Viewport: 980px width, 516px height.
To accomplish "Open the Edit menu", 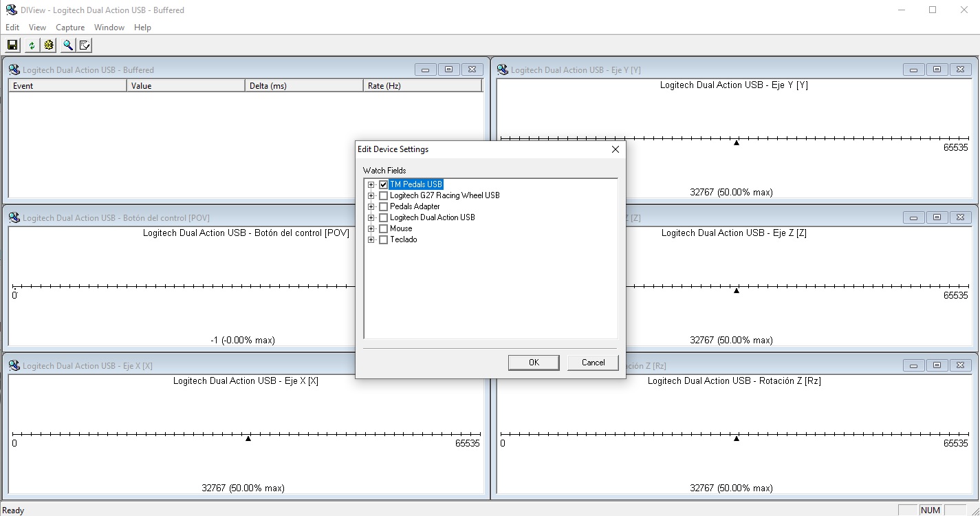I will [12, 28].
